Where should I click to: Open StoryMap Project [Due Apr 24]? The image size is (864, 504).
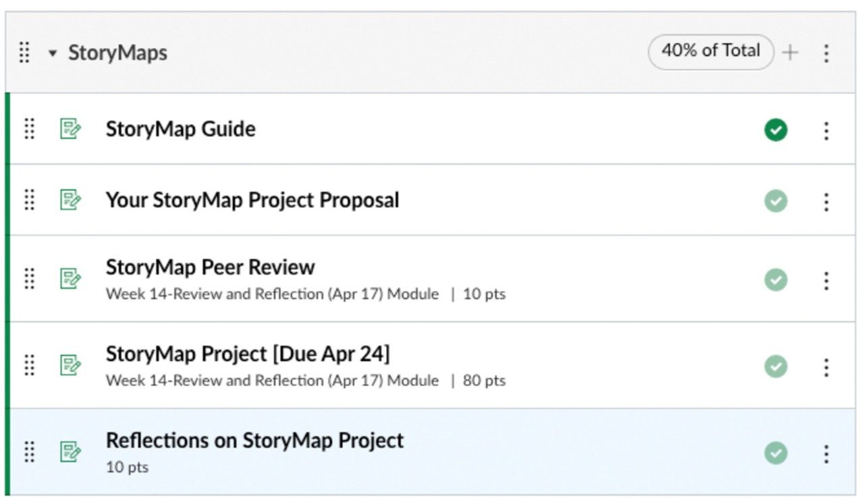(248, 354)
